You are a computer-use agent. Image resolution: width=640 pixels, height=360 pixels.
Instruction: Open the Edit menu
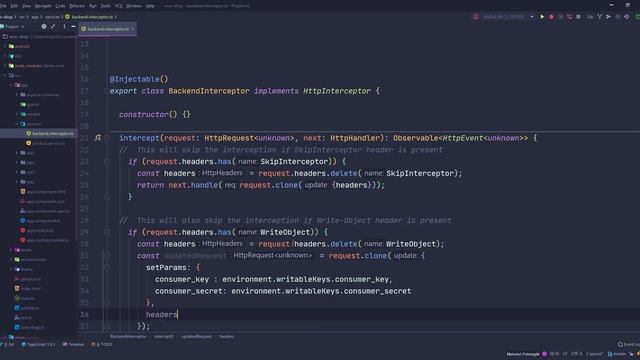coord(14,6)
